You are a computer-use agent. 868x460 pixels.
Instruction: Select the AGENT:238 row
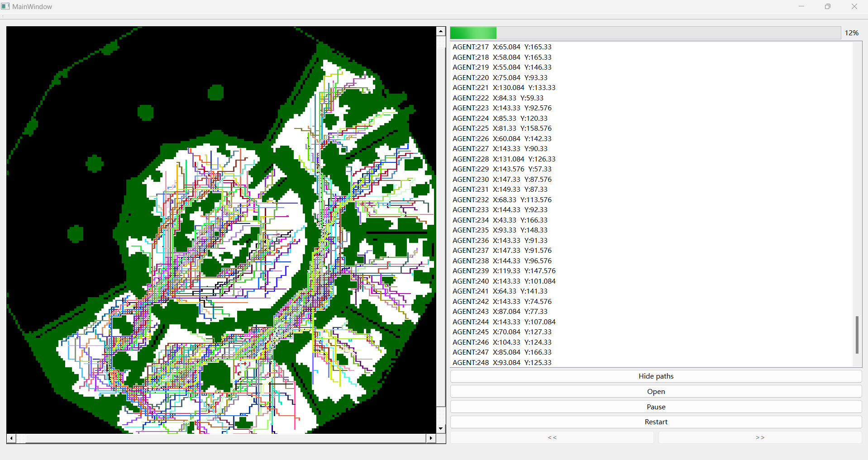pos(652,261)
